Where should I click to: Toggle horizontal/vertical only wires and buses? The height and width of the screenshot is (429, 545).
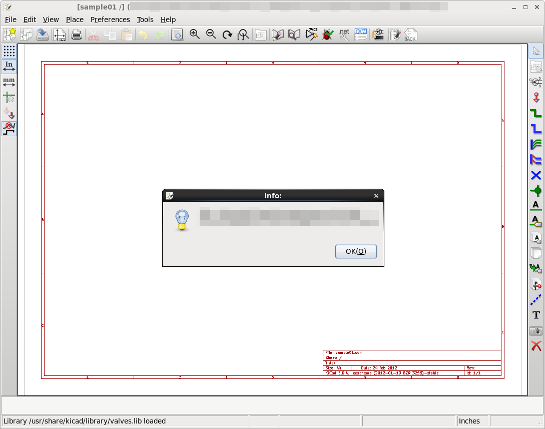coord(9,129)
